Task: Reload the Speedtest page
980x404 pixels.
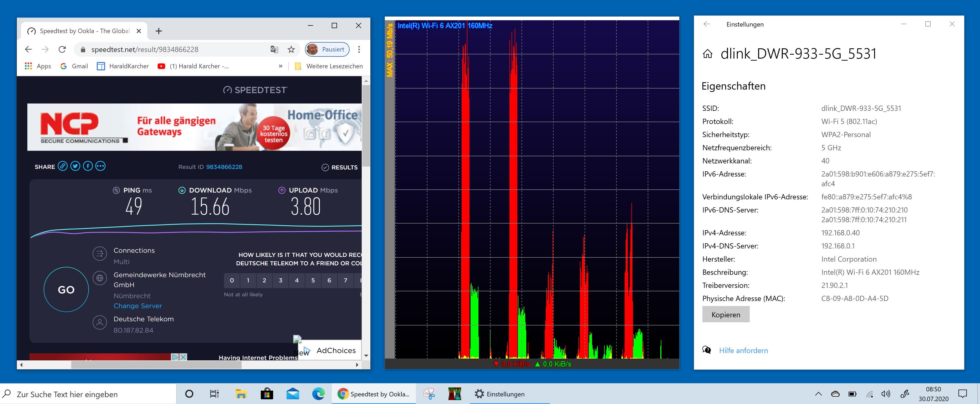Action: pos(62,49)
